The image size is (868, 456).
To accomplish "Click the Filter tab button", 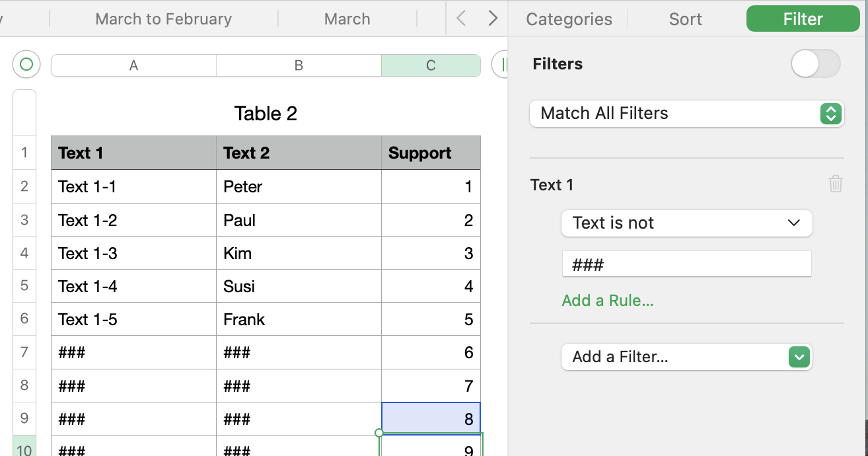I will [803, 19].
